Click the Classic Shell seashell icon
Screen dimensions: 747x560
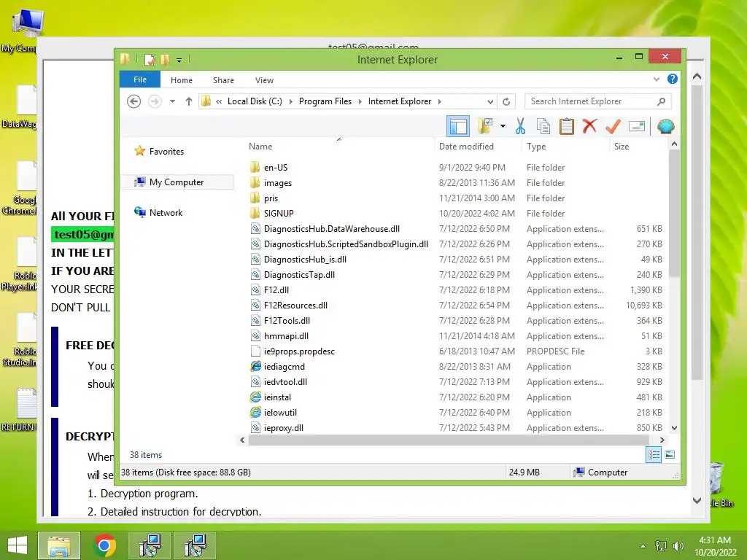(665, 126)
